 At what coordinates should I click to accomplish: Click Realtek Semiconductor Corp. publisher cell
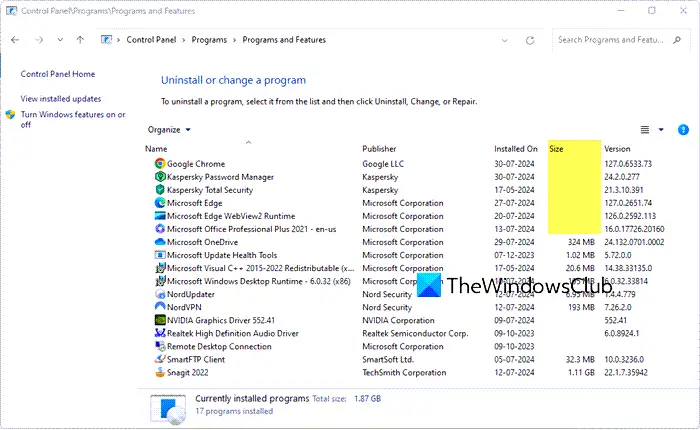pyautogui.click(x=415, y=333)
